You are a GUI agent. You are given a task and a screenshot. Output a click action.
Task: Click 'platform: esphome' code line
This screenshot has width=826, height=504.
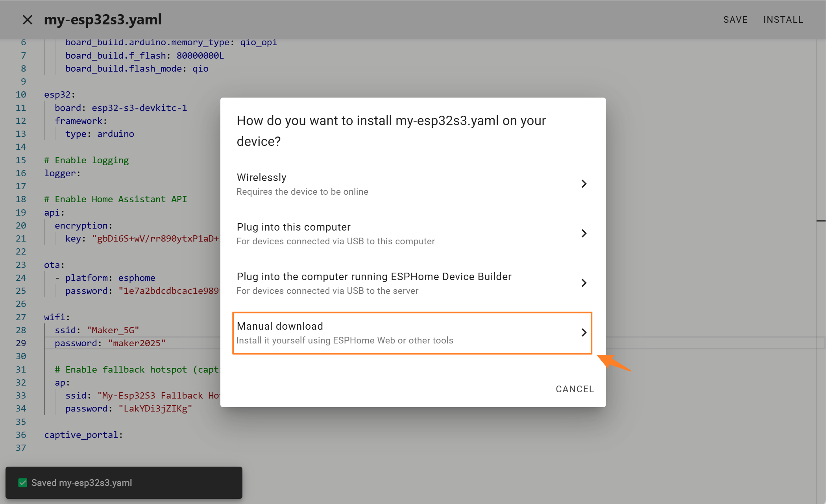(110, 278)
